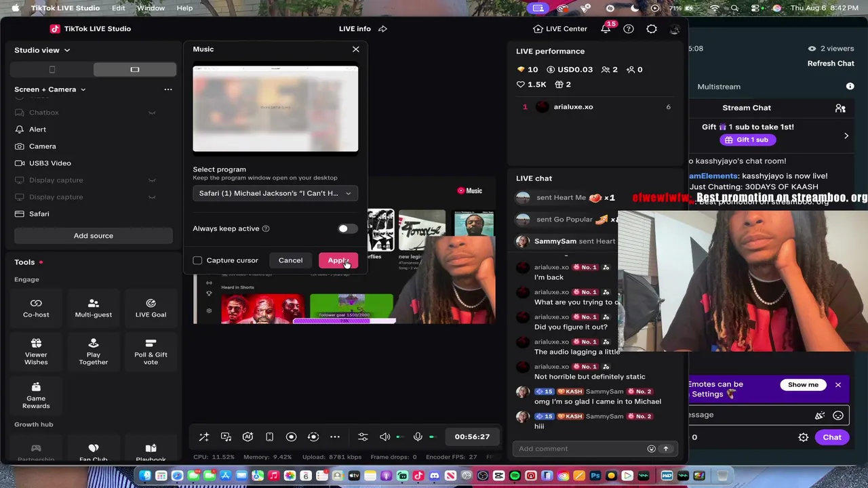
Task: Close the Music dialog
Action: tap(356, 49)
